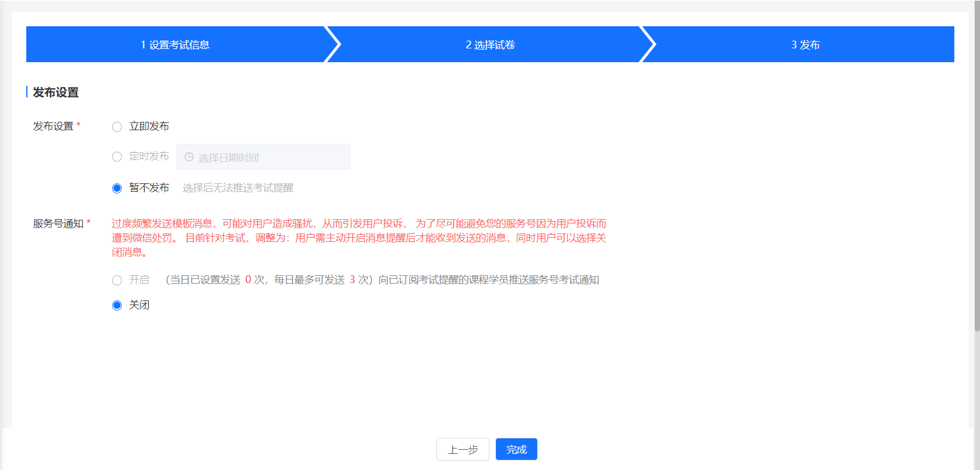
Task: Select the 立即发布 radio option
Action: [117, 127]
